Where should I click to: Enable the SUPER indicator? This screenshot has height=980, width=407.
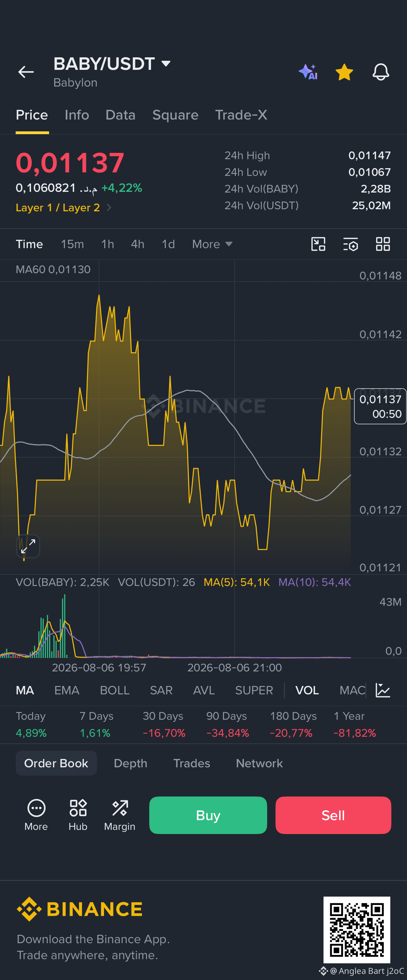(254, 690)
